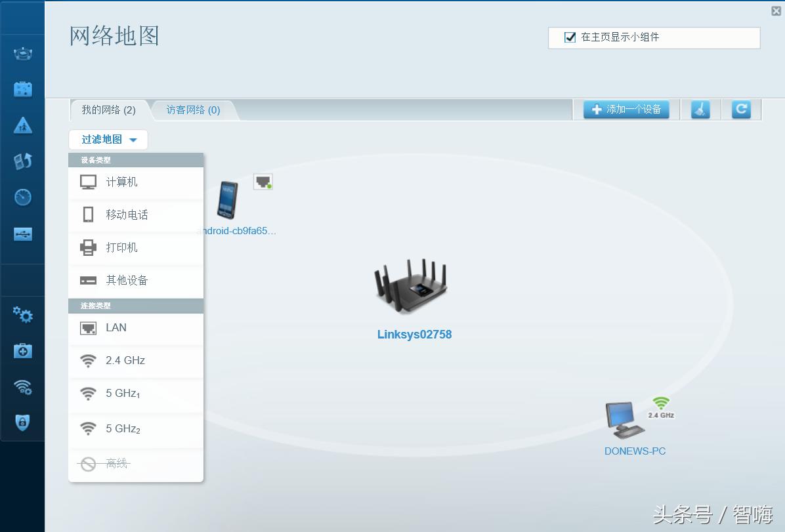Open the Network Map router icon in sidebar

tap(22, 54)
